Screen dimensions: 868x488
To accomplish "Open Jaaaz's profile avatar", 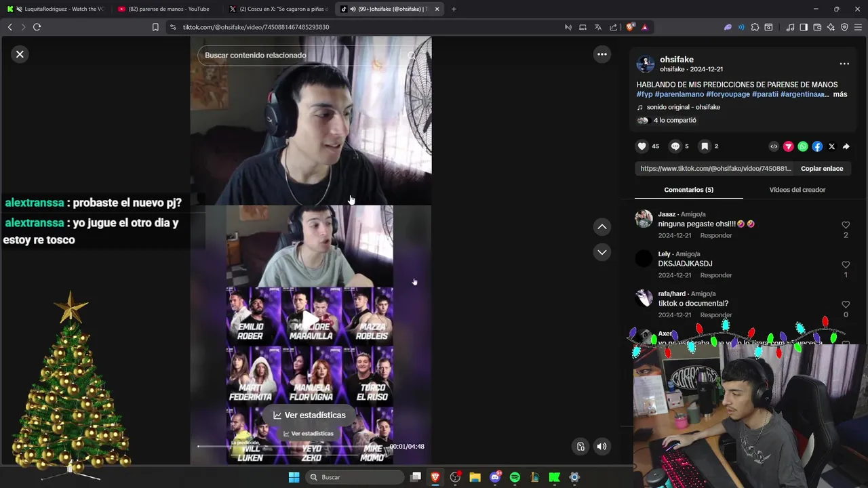I will (644, 219).
